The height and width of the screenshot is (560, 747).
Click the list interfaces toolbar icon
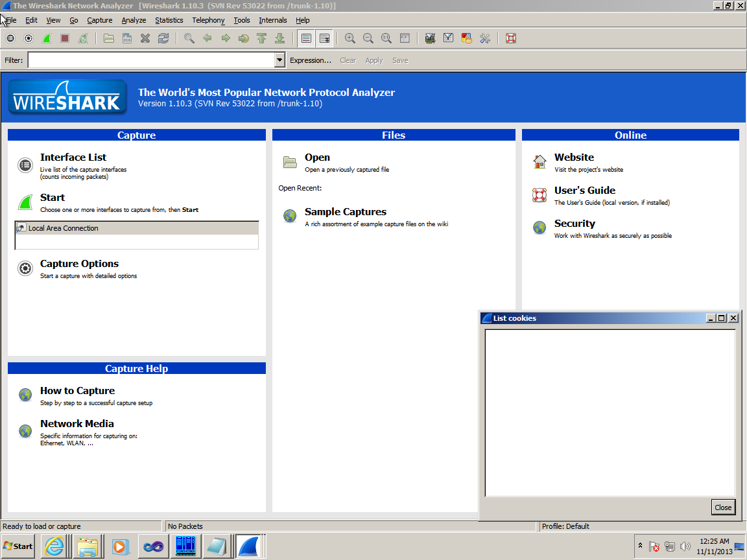pyautogui.click(x=10, y=39)
